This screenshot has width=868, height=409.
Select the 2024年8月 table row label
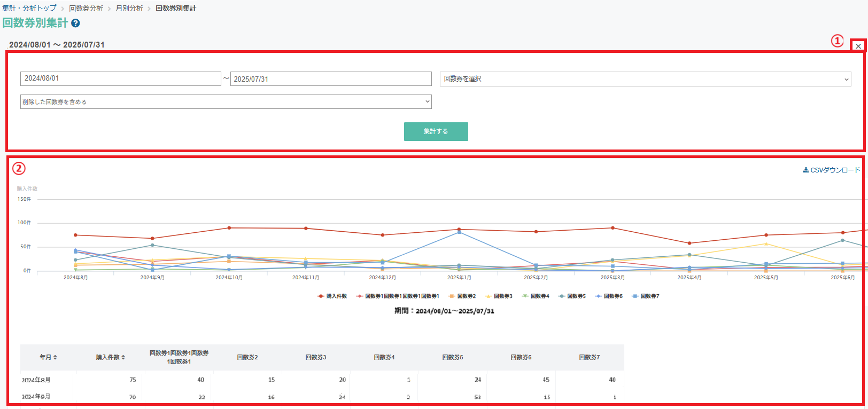click(x=36, y=380)
